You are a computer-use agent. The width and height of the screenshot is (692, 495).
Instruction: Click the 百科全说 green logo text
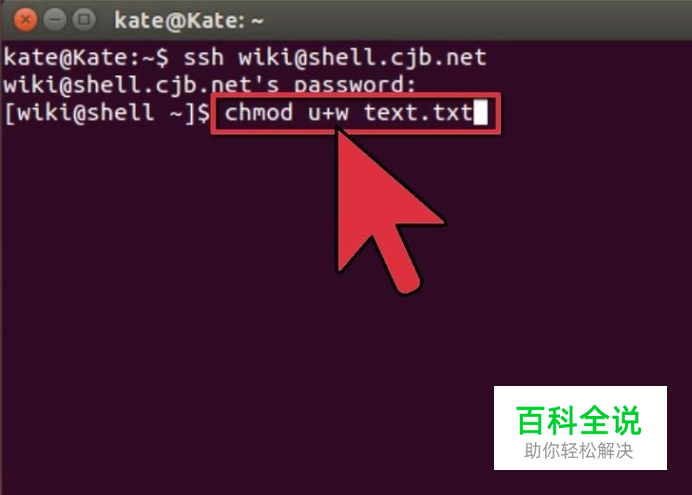[579, 420]
